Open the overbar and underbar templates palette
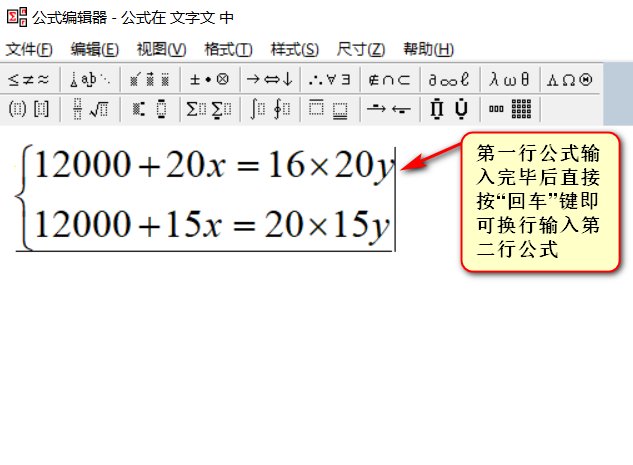The height and width of the screenshot is (465, 633). click(x=329, y=109)
